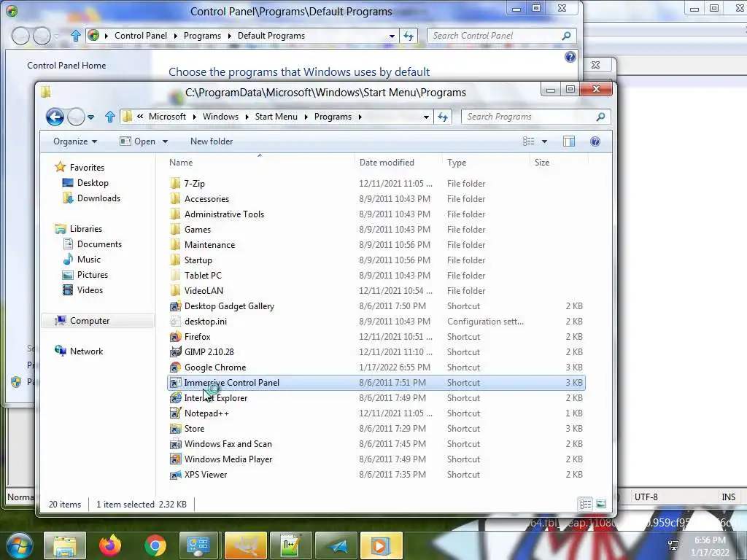Expand the Open button dropdown arrow
The height and width of the screenshot is (560, 747).
coord(166,141)
